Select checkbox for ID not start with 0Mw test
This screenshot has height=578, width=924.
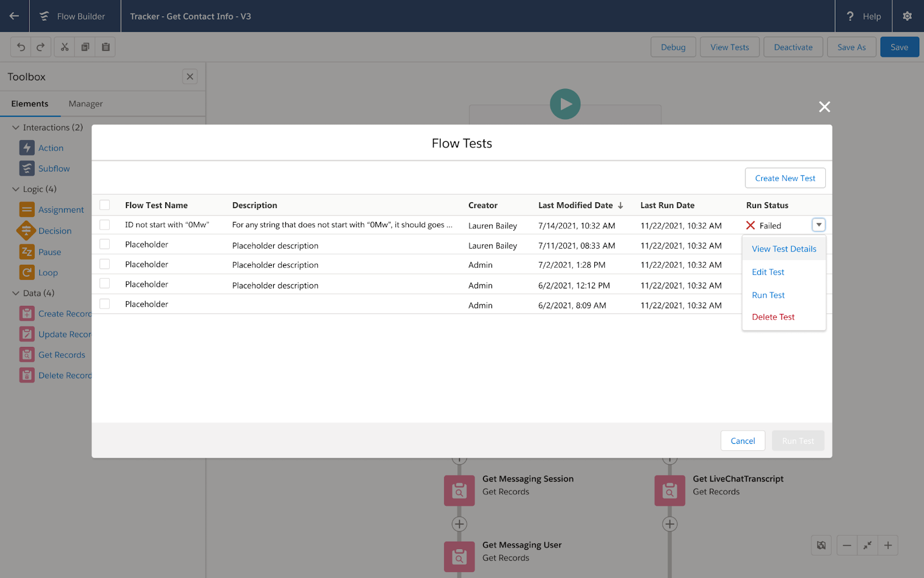coord(105,225)
